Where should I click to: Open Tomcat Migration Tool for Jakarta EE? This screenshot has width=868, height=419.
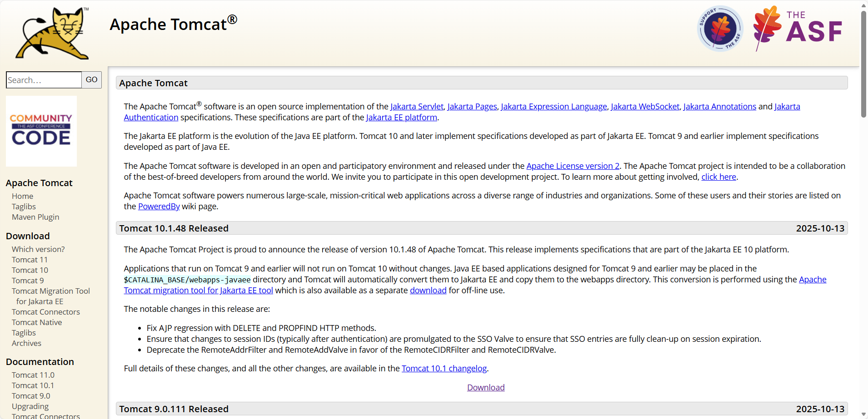click(x=51, y=296)
